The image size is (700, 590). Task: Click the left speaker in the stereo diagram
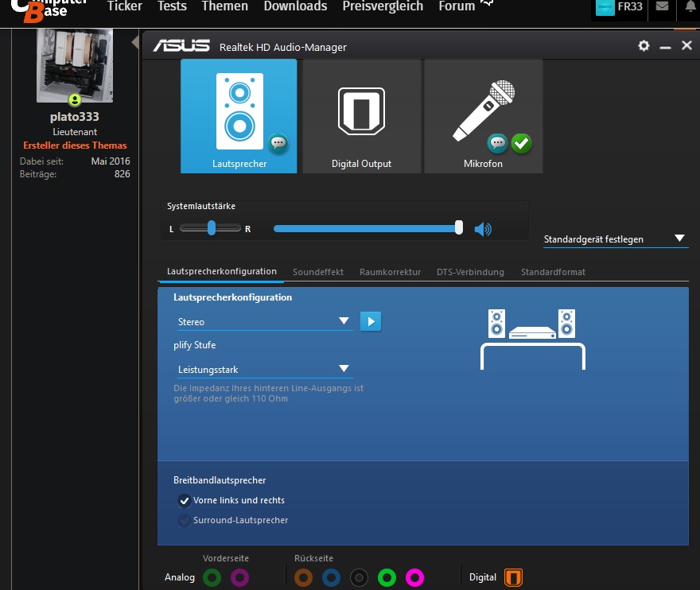click(x=496, y=324)
